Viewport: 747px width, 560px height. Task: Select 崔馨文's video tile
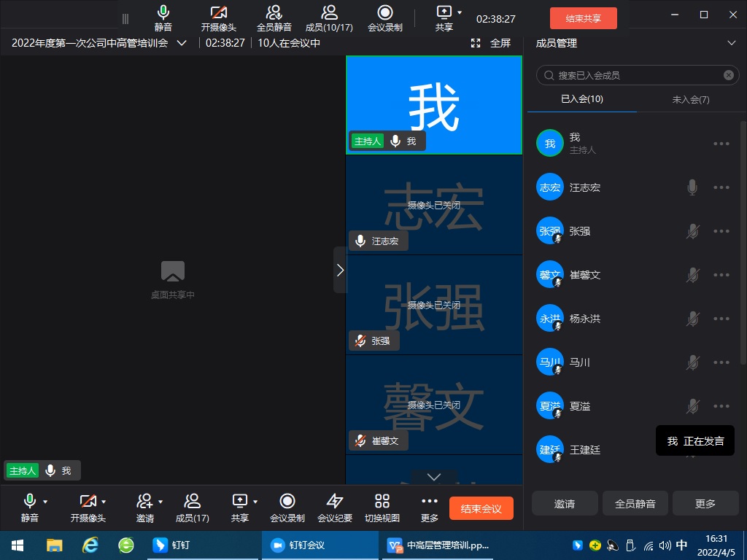point(434,405)
